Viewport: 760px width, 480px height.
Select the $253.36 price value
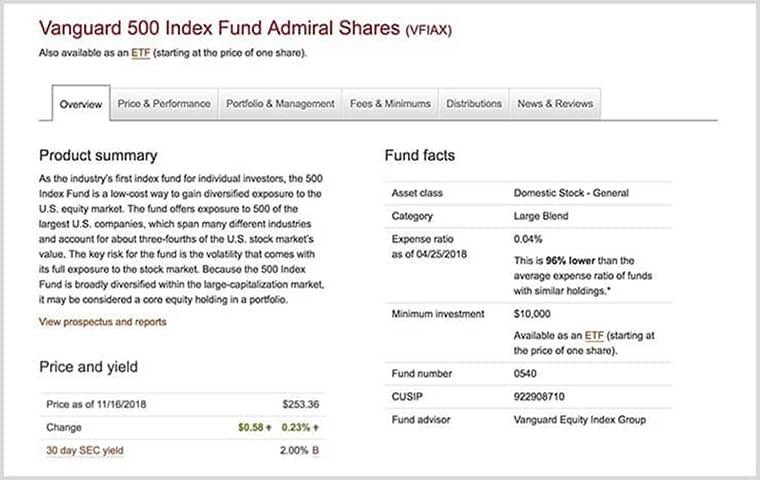(x=301, y=404)
